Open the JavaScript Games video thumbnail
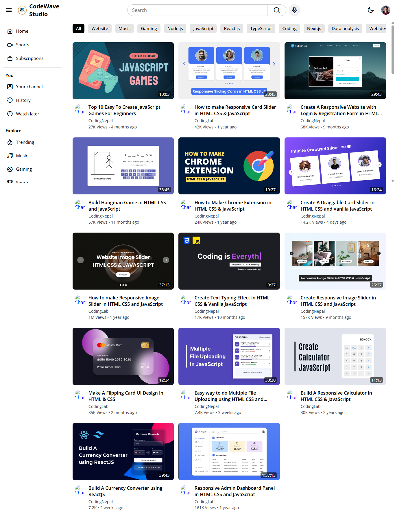Viewport: 395px width, 532px height. (x=123, y=71)
